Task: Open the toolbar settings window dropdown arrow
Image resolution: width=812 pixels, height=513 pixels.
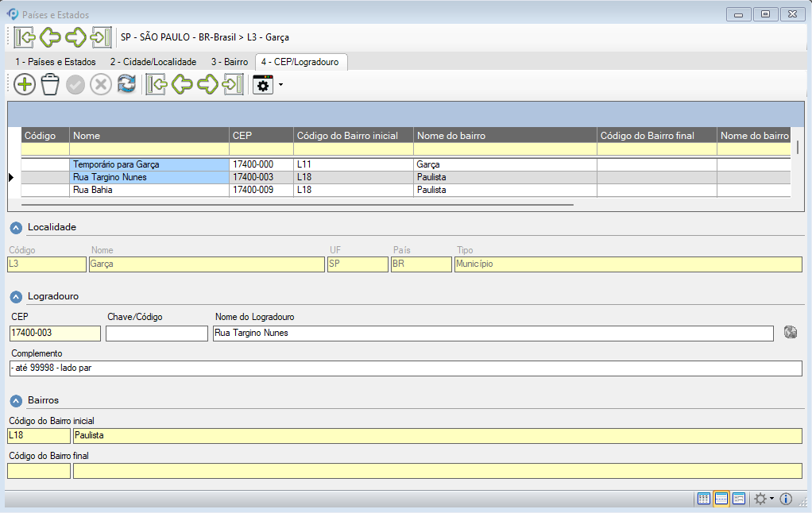Action: (280, 85)
